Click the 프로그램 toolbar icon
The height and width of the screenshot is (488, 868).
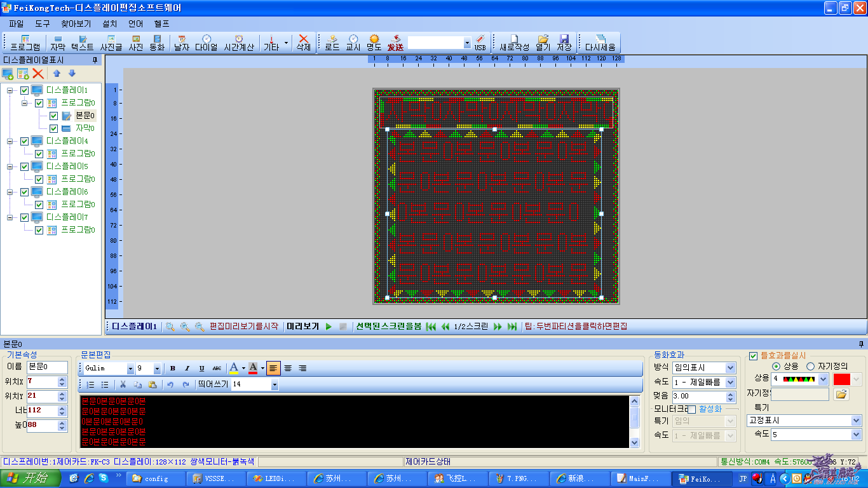25,43
